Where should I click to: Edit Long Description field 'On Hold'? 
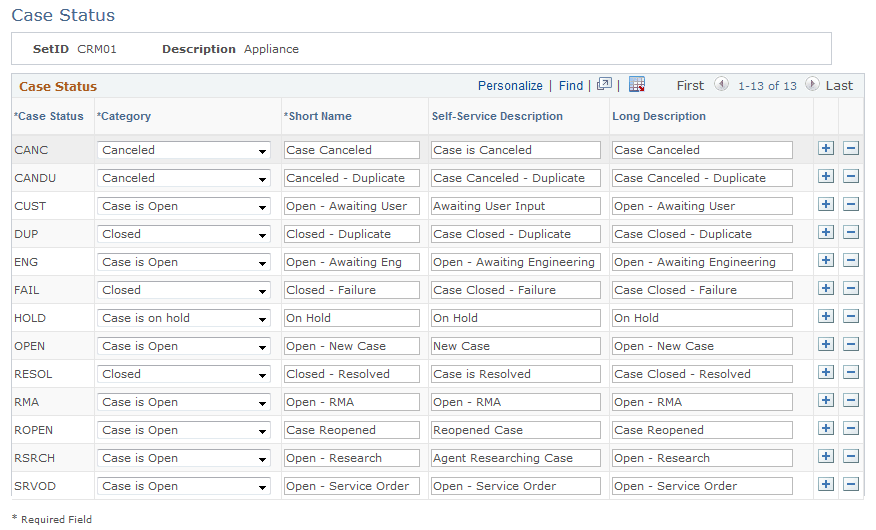coord(702,318)
